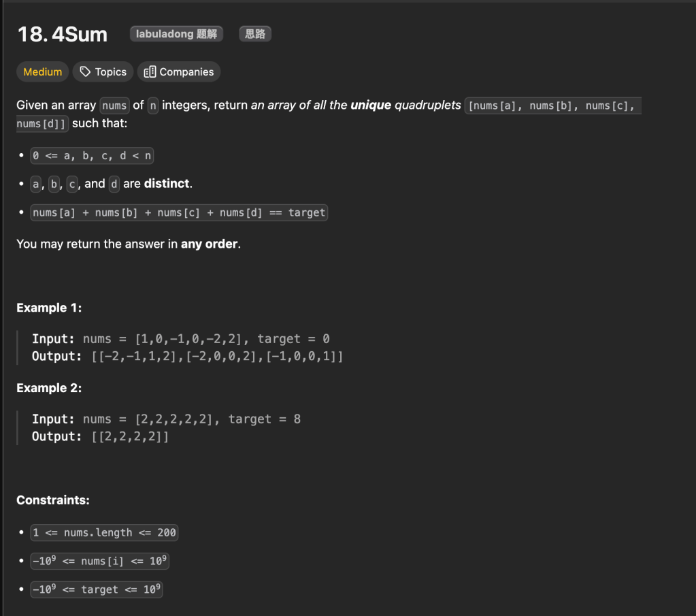Image resolution: width=696 pixels, height=616 pixels.
Task: Click Example 2 input line with target = 8
Action: tap(166, 419)
